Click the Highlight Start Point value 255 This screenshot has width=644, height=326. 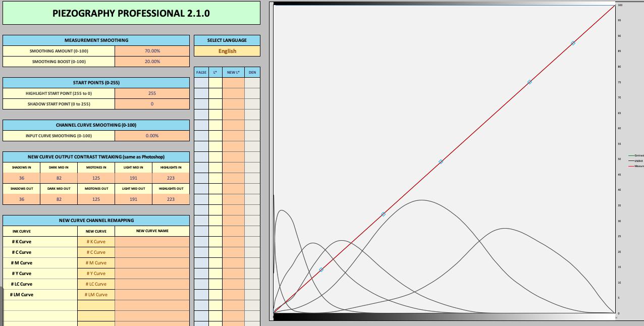152,93
